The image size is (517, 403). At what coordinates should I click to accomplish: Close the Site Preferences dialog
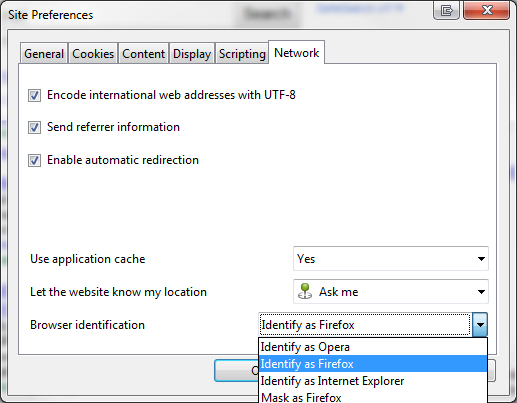pos(487,10)
